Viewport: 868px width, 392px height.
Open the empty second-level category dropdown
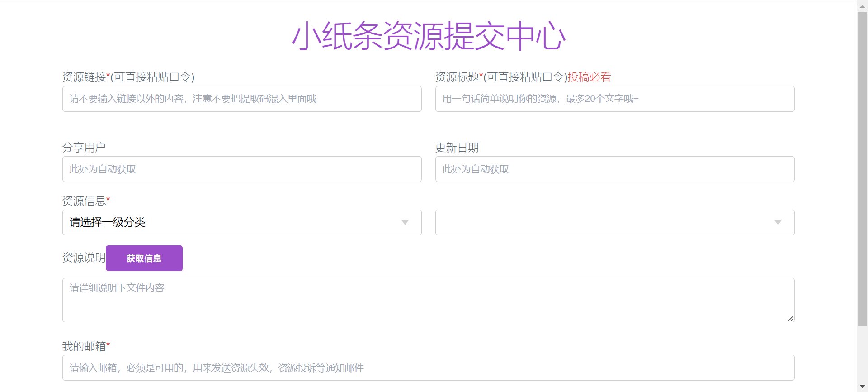point(615,222)
